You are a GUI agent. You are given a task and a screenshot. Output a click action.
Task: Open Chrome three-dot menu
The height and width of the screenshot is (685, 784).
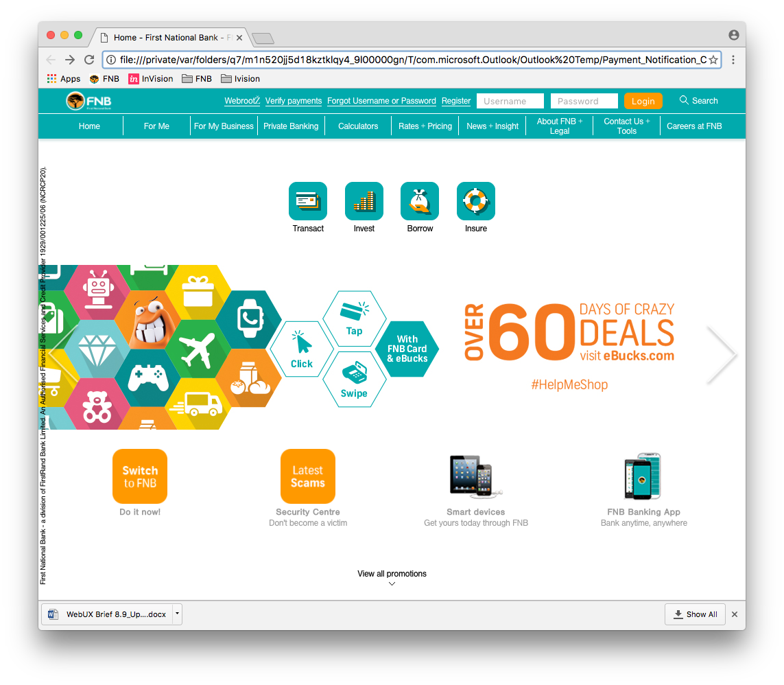(733, 60)
